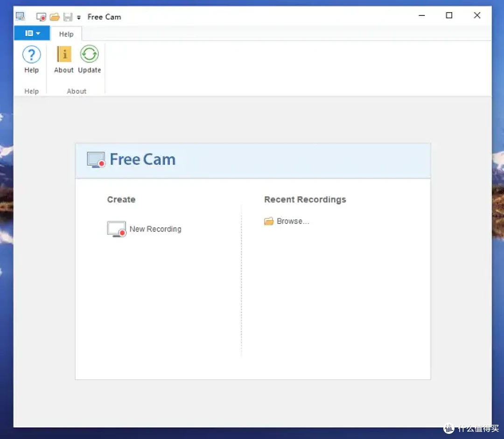Close the Free Cam window
Image resolution: width=504 pixels, height=439 pixels.
click(x=477, y=15)
